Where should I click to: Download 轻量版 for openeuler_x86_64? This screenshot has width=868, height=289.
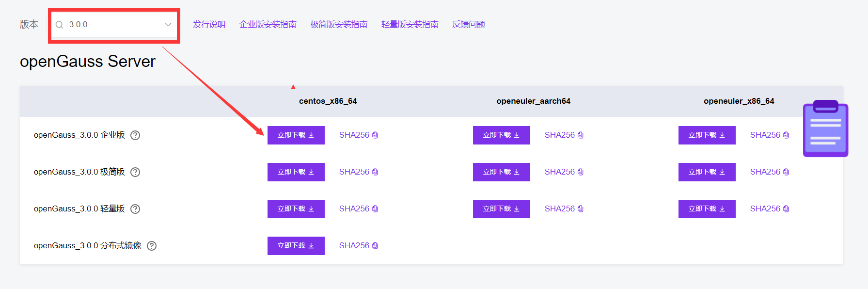707,209
